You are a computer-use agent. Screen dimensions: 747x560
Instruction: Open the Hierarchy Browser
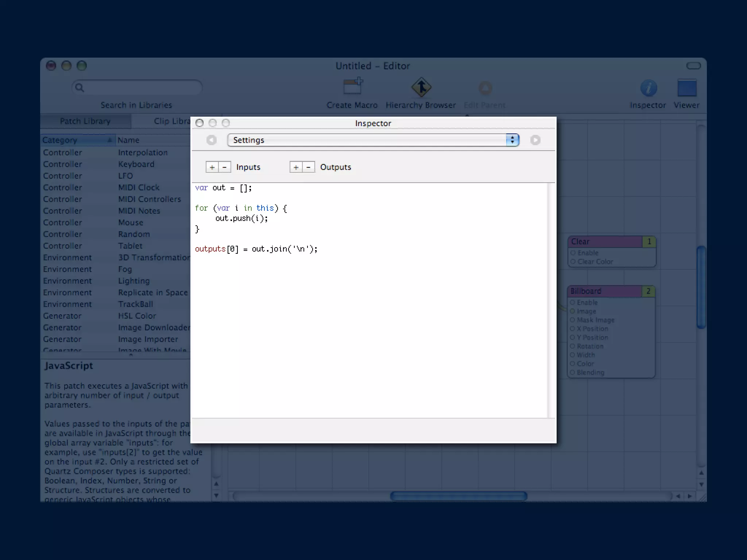pyautogui.click(x=421, y=87)
